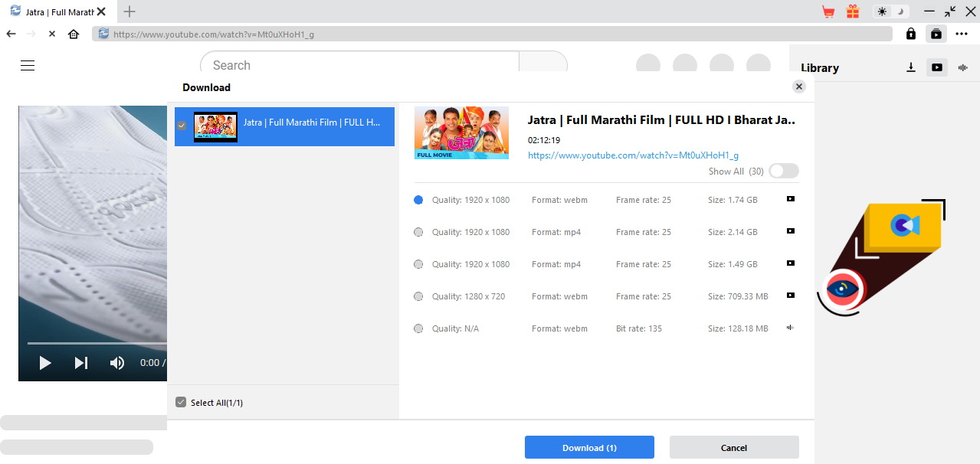The width and height of the screenshot is (980, 464).
Task: Open the YouTube hamburger menu
Action: point(28,66)
